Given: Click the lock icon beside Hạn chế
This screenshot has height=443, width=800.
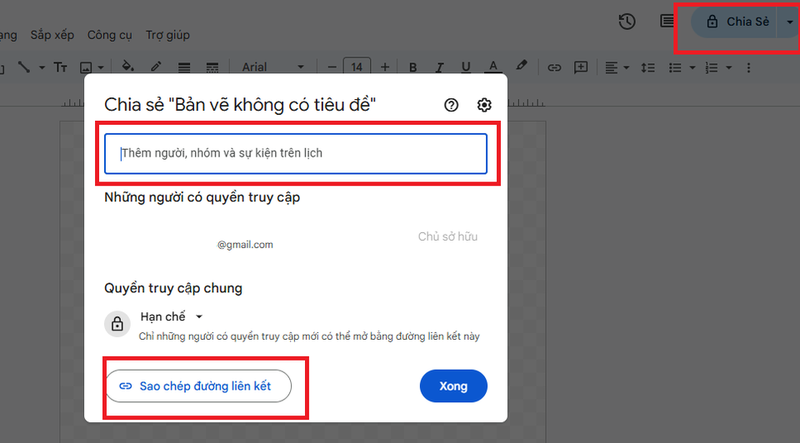Looking at the screenshot, I should (x=117, y=324).
